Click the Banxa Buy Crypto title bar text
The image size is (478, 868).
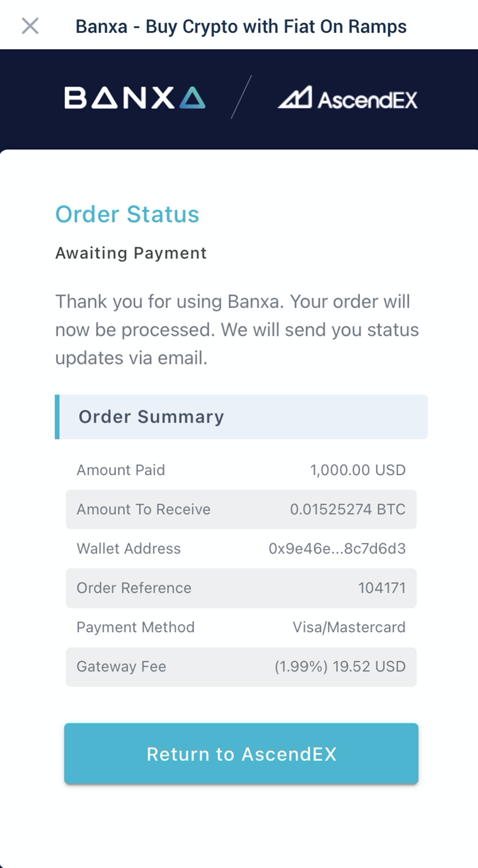click(x=240, y=26)
